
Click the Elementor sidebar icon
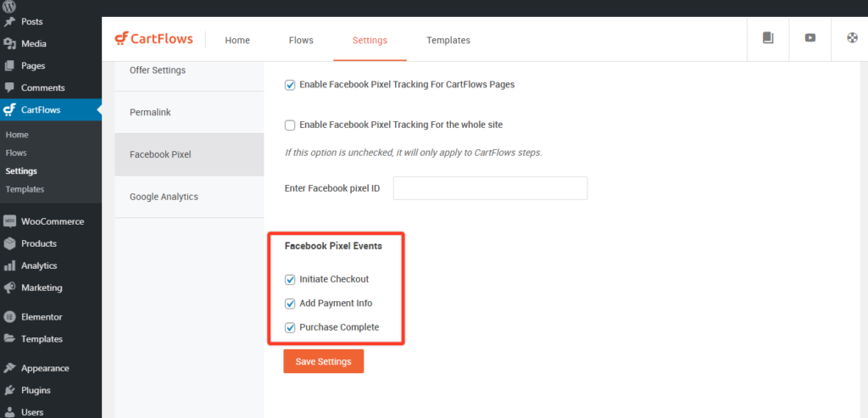pos(9,317)
